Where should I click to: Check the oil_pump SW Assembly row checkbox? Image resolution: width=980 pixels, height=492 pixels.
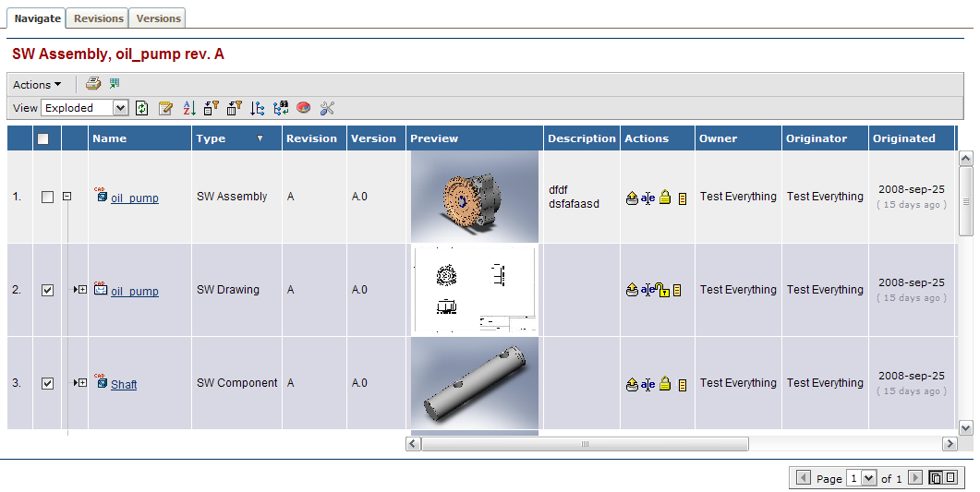click(48, 197)
